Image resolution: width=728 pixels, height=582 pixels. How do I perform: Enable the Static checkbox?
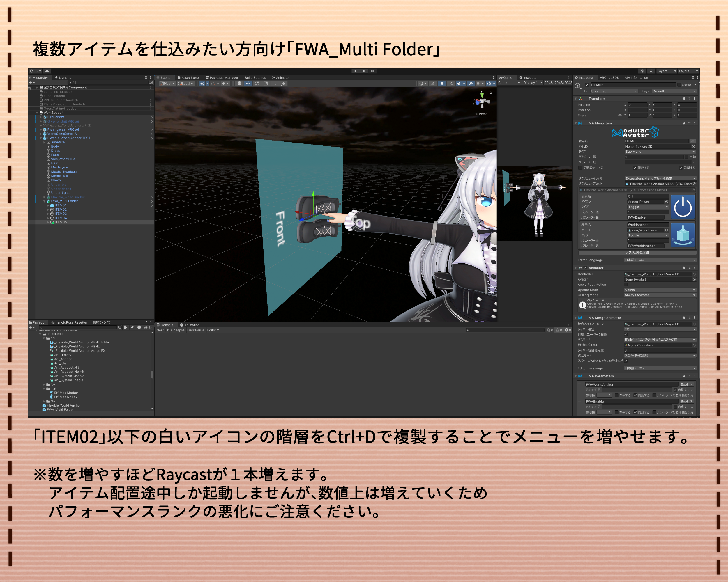(x=679, y=85)
